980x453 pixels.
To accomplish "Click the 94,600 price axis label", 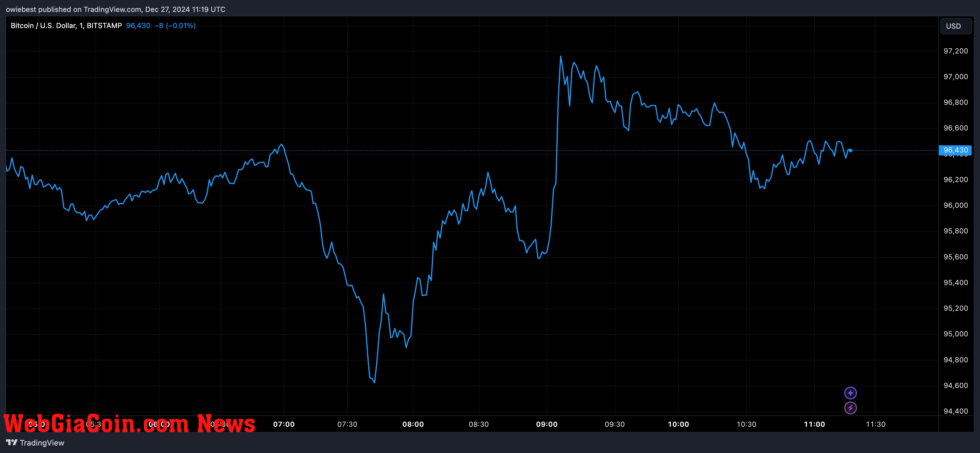I will point(956,386).
